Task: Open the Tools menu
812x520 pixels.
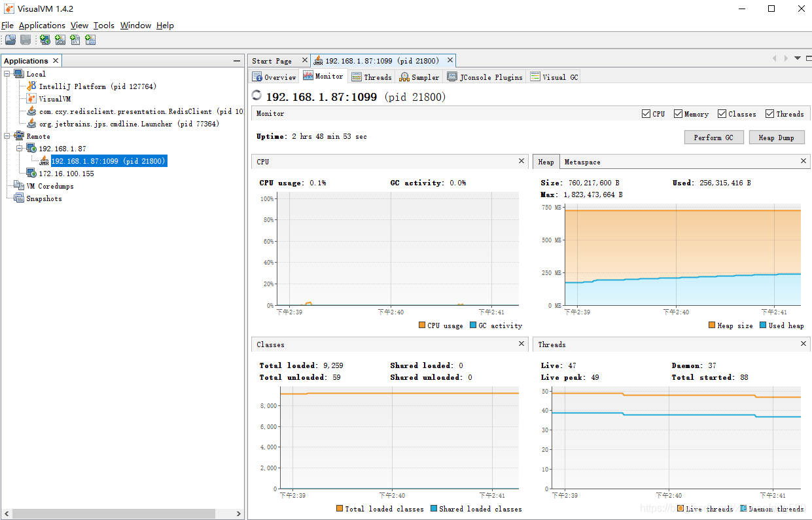Action: (x=103, y=26)
